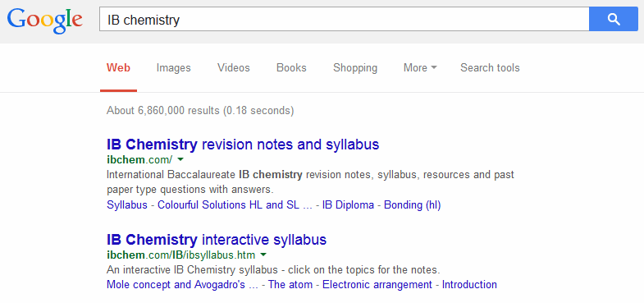
Task: Expand the arrow beside ibchem.com/IB/ibsyllabus.htm
Action: [263, 255]
